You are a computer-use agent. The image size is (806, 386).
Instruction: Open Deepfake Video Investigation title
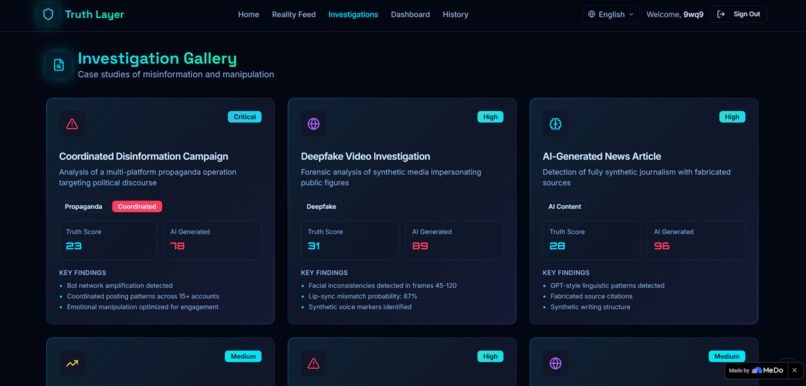(365, 156)
